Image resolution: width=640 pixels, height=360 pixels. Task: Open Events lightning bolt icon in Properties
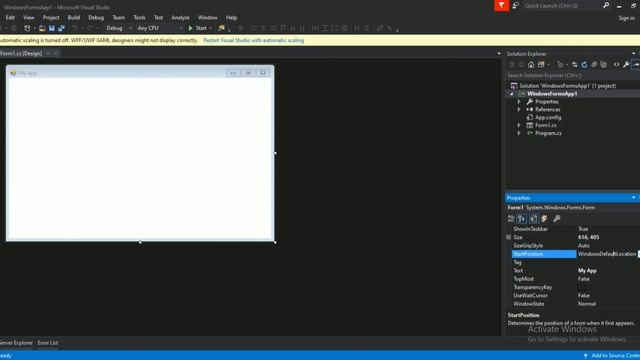coord(544,219)
